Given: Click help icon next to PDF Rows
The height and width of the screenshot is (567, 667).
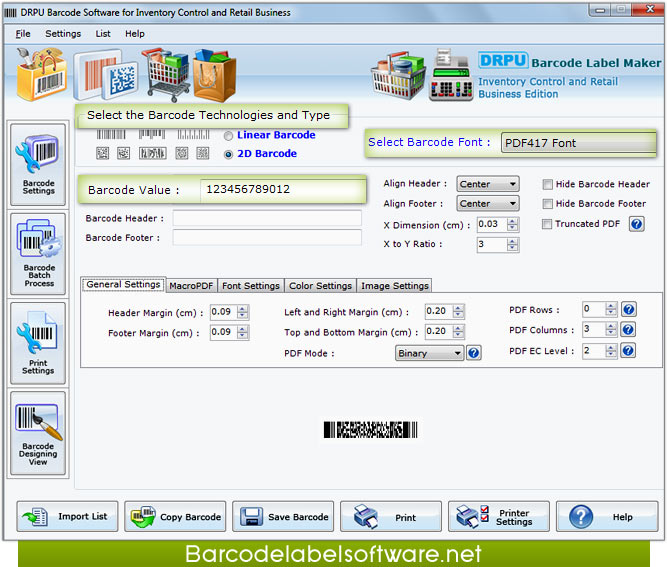Looking at the screenshot, I should 628,309.
